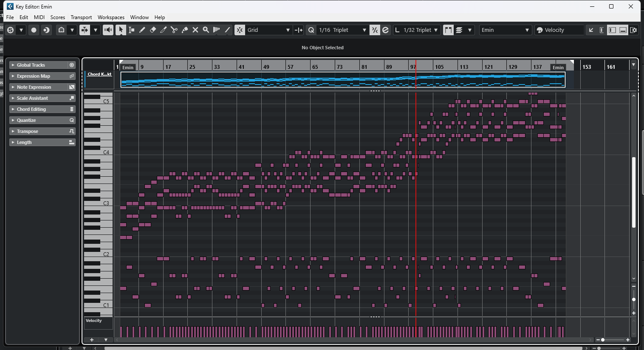The image size is (644, 350).
Task: Select the Mute X tool
Action: 195,30
